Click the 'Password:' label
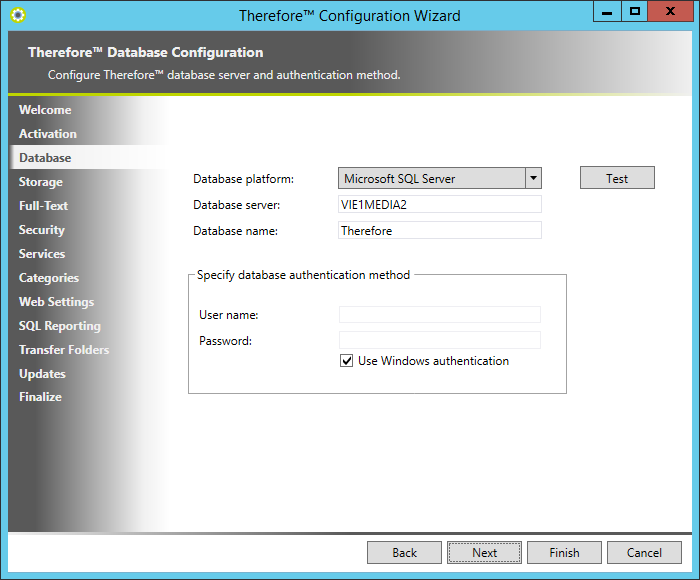Image resolution: width=700 pixels, height=580 pixels. point(225,341)
